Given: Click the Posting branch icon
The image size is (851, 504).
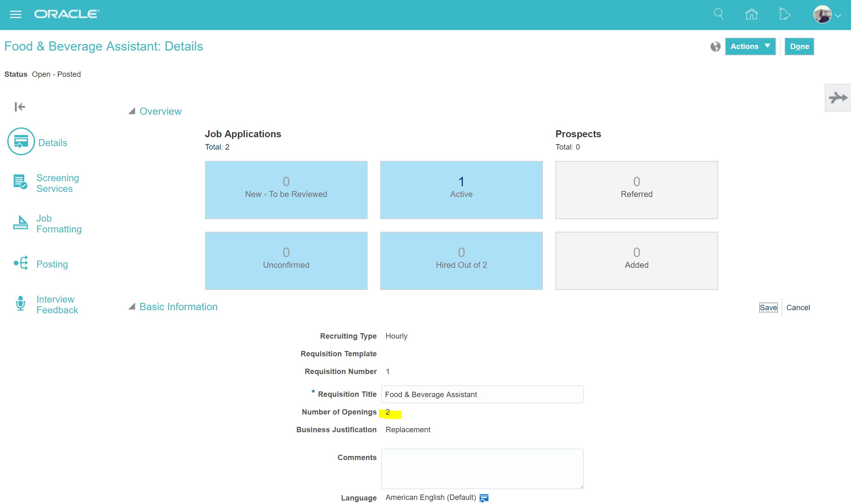Looking at the screenshot, I should pyautogui.click(x=21, y=263).
